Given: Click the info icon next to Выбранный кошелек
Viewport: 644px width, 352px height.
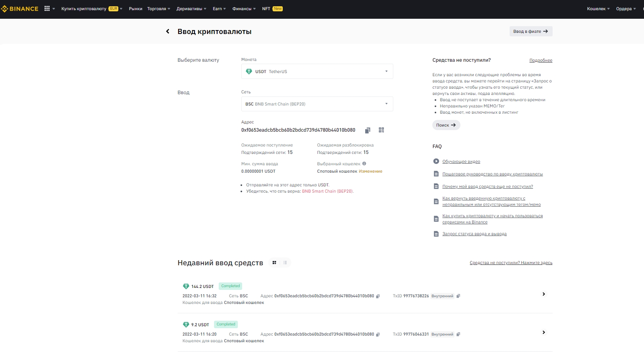Looking at the screenshot, I should pos(364,164).
